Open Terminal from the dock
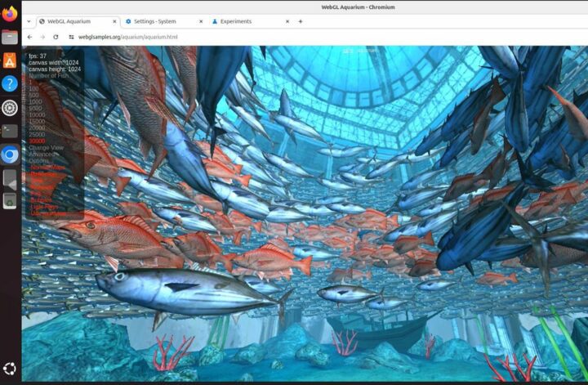Image resolution: width=588 pixels, height=385 pixels. click(10, 130)
